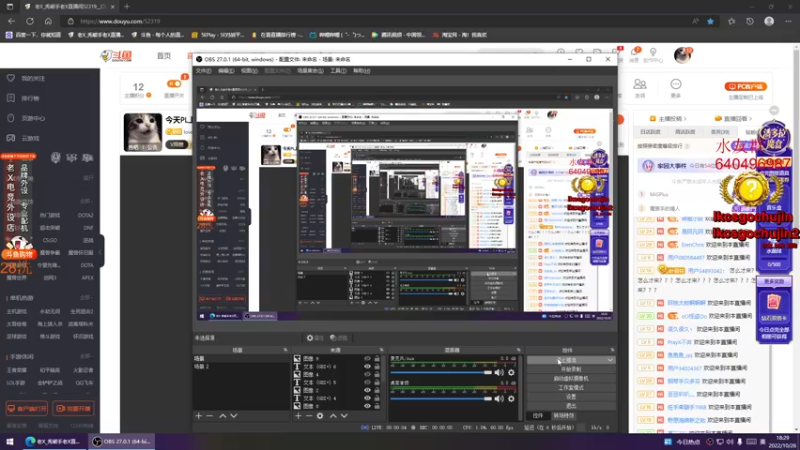The height and width of the screenshot is (450, 800).
Task: Open the 消息 bell icon in Douyu header
Action: 634,53
